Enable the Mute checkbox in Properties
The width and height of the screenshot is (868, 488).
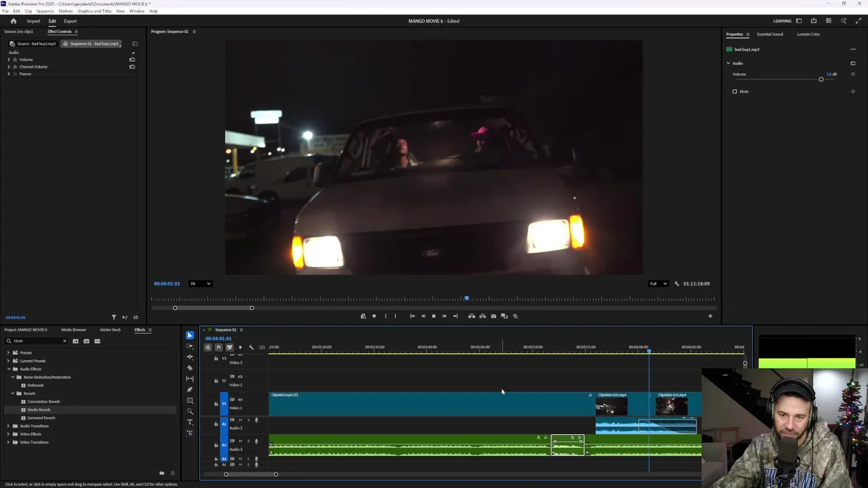(x=734, y=91)
